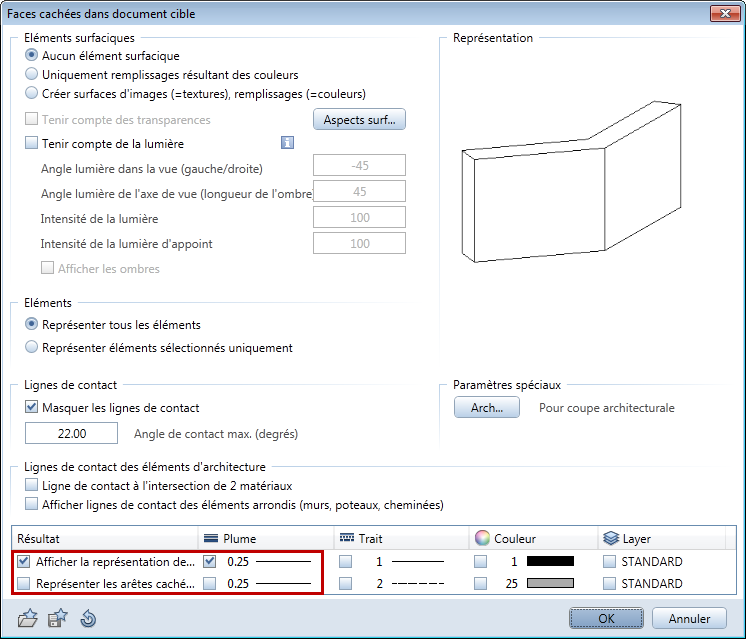
Task: Open Trait 2 dashed line selector
Action: (x=409, y=583)
